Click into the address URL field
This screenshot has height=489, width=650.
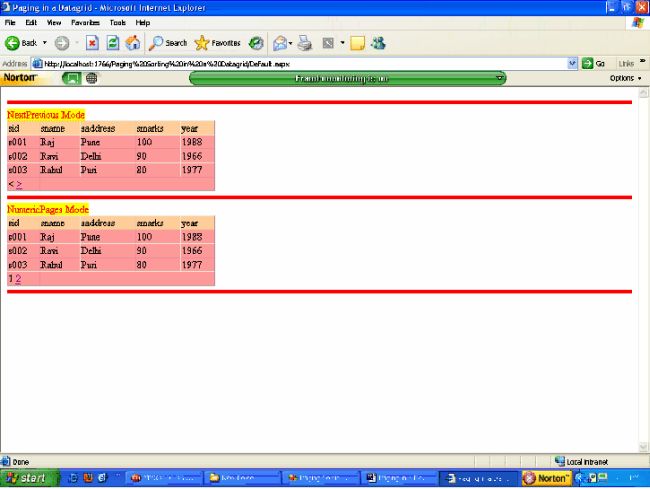299,64
